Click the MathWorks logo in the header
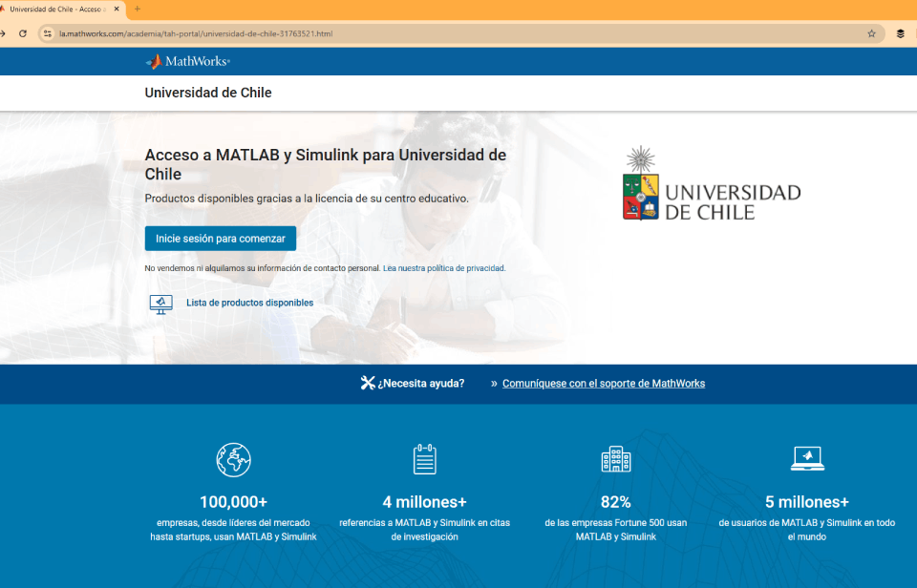This screenshot has width=917, height=588. pos(187,61)
